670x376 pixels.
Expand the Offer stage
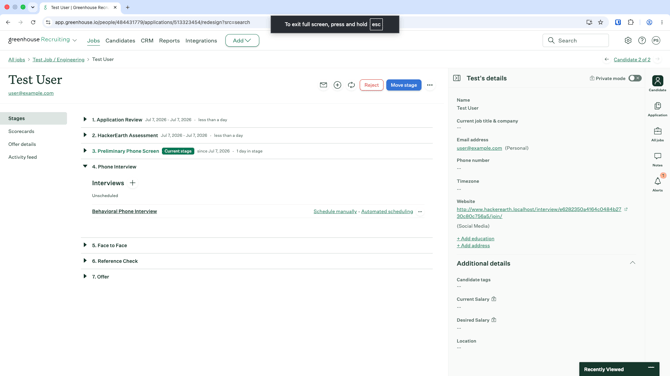point(85,276)
